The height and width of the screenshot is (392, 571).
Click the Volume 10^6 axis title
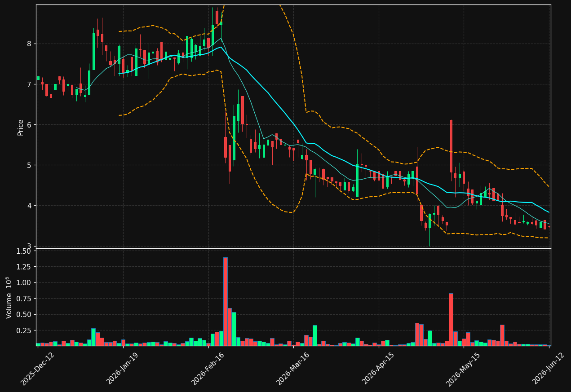coord(9,297)
